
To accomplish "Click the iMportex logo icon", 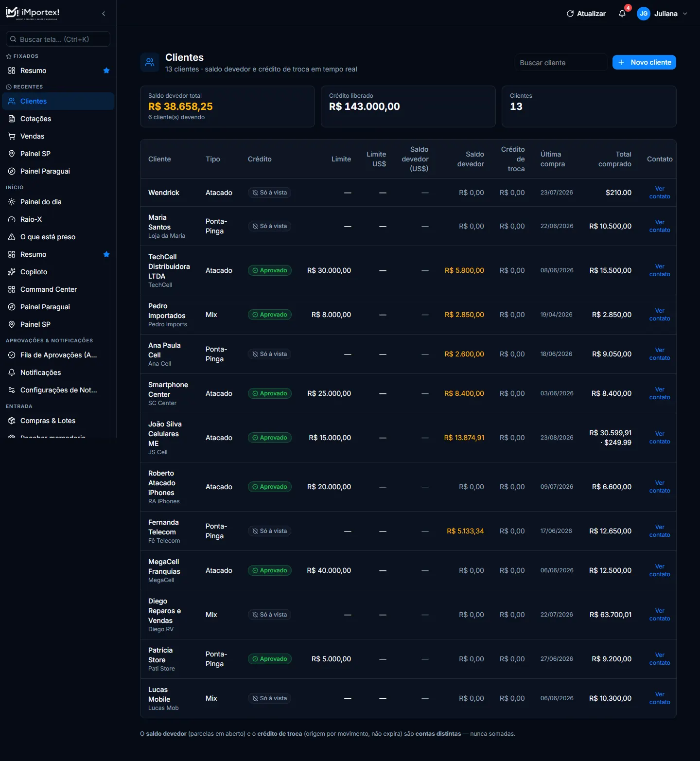I will pyautogui.click(x=12, y=12).
